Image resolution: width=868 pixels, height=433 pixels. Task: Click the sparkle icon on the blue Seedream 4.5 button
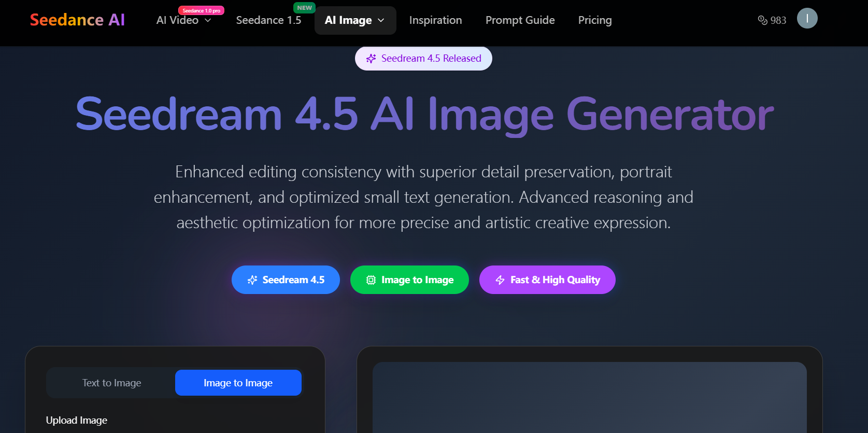(x=252, y=280)
